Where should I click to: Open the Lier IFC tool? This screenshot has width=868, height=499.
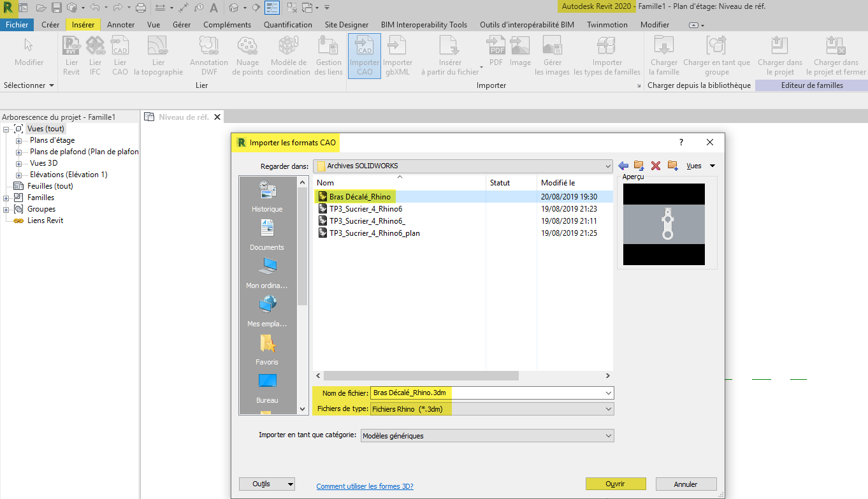point(94,55)
